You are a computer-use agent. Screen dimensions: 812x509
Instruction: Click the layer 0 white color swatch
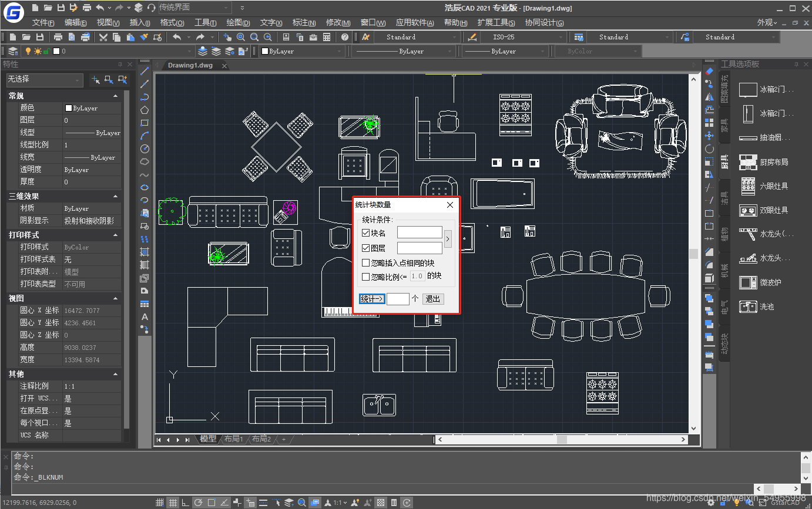(56, 51)
